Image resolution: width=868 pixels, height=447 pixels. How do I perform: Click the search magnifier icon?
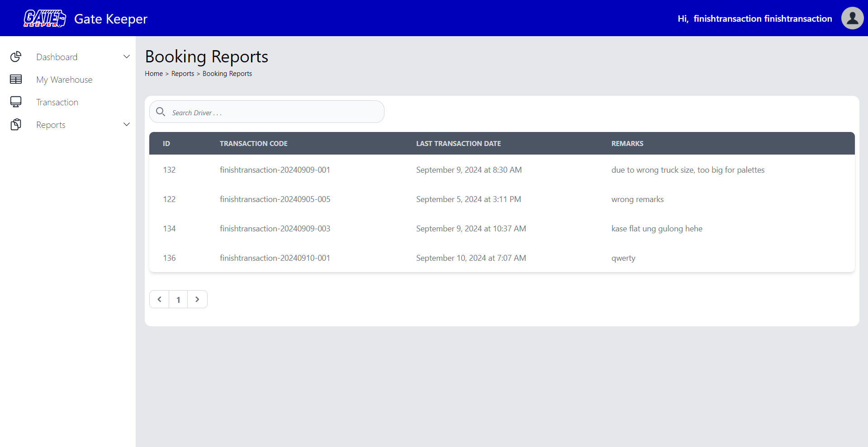point(161,112)
